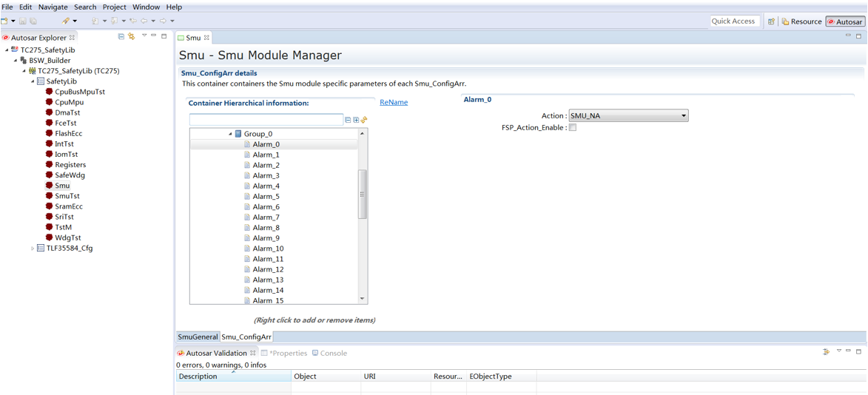The height and width of the screenshot is (395, 868).
Task: Sort validation table by Description column
Action: pyautogui.click(x=234, y=377)
